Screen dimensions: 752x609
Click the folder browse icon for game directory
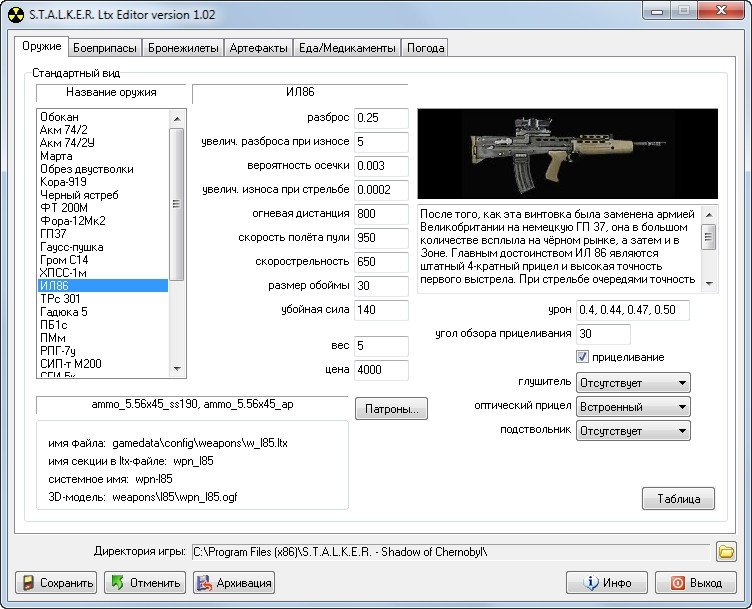tap(726, 551)
